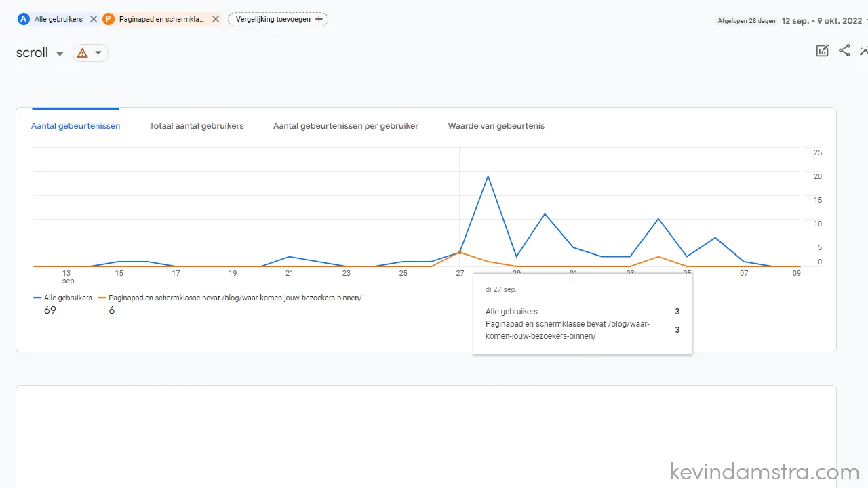Click the y-axis value 20
Viewport: 868px width, 488px height.
[818, 176]
